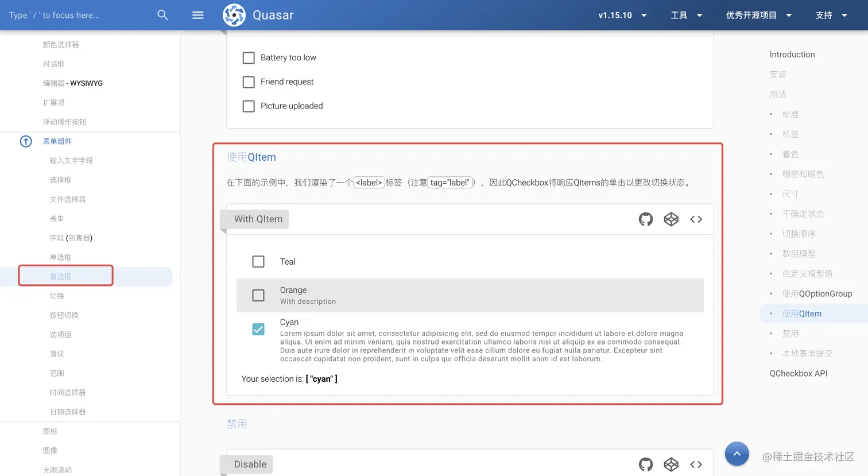This screenshot has height=476, width=868.
Task: Open With QItem example in CodePen
Action: [x=671, y=219]
